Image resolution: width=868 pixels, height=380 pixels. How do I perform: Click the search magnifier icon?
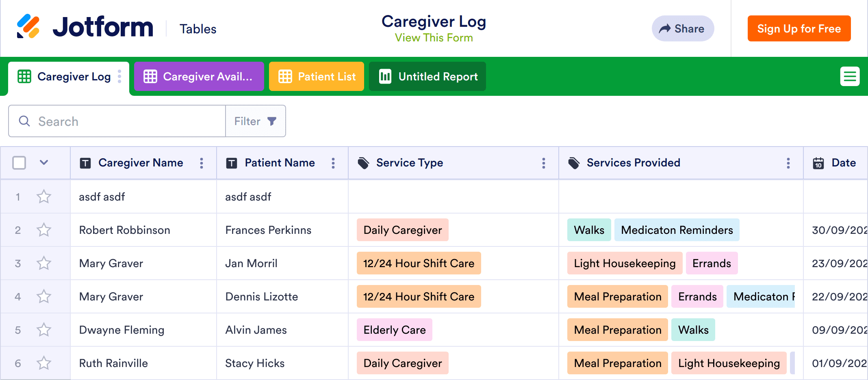tap(24, 121)
